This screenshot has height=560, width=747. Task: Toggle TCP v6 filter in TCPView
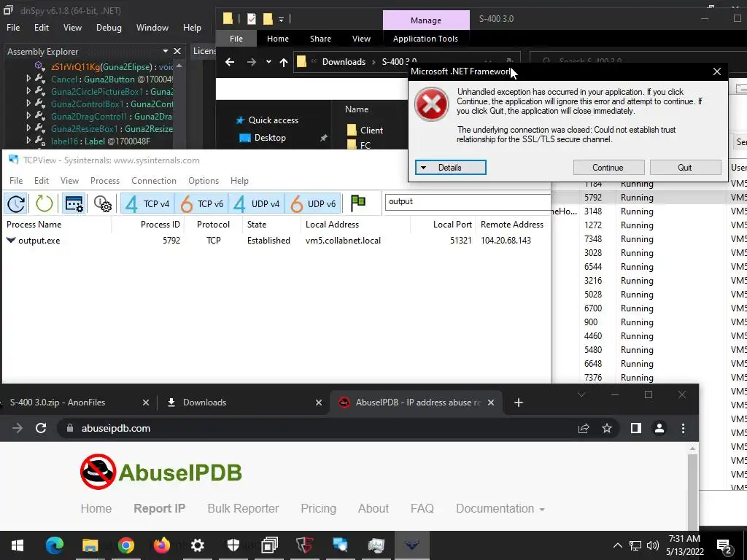pyautogui.click(x=202, y=204)
